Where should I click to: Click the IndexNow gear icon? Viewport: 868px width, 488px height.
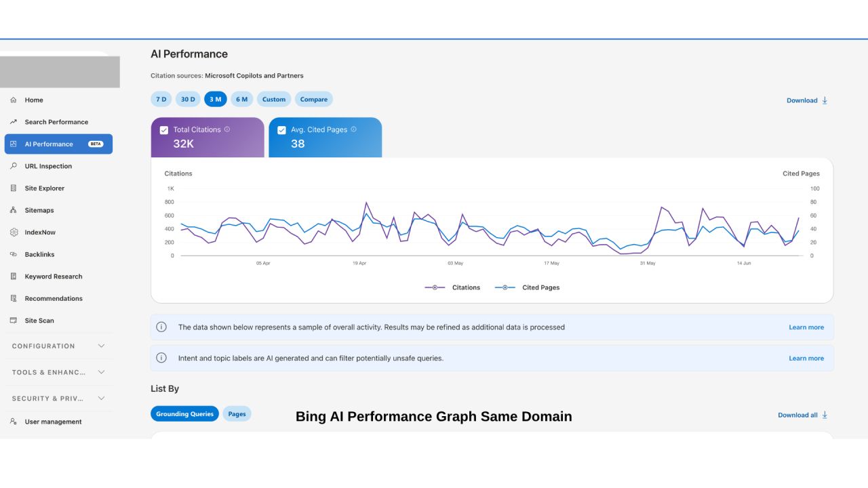pos(14,232)
